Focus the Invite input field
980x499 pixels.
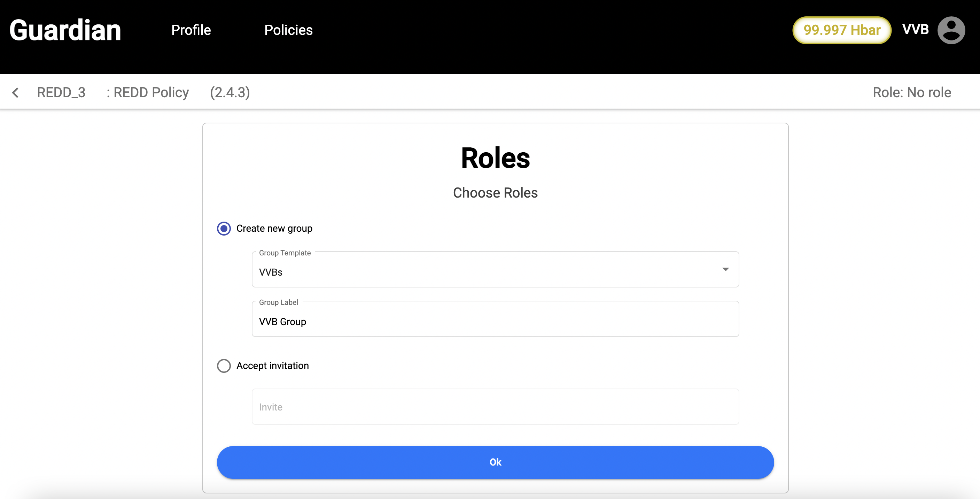point(495,407)
